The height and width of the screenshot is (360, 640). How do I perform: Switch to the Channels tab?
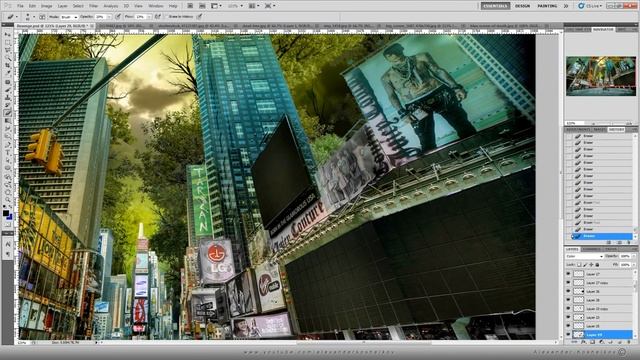[591, 249]
